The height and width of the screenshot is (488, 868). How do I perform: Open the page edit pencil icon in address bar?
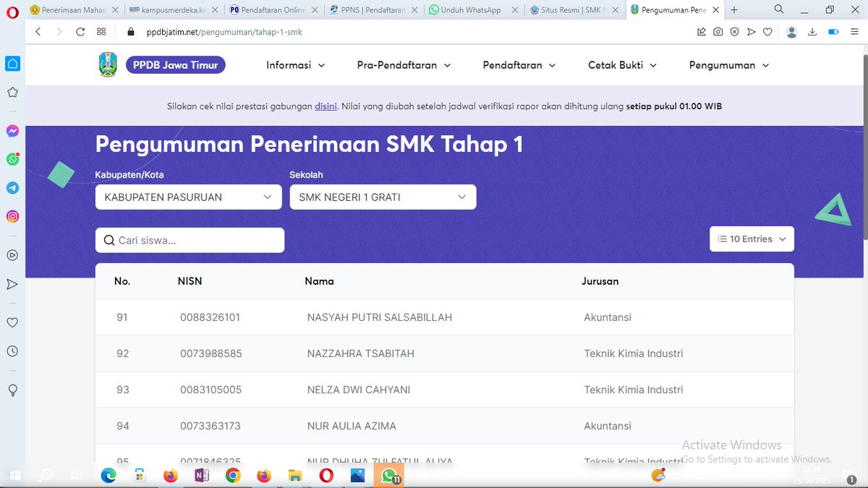(702, 32)
